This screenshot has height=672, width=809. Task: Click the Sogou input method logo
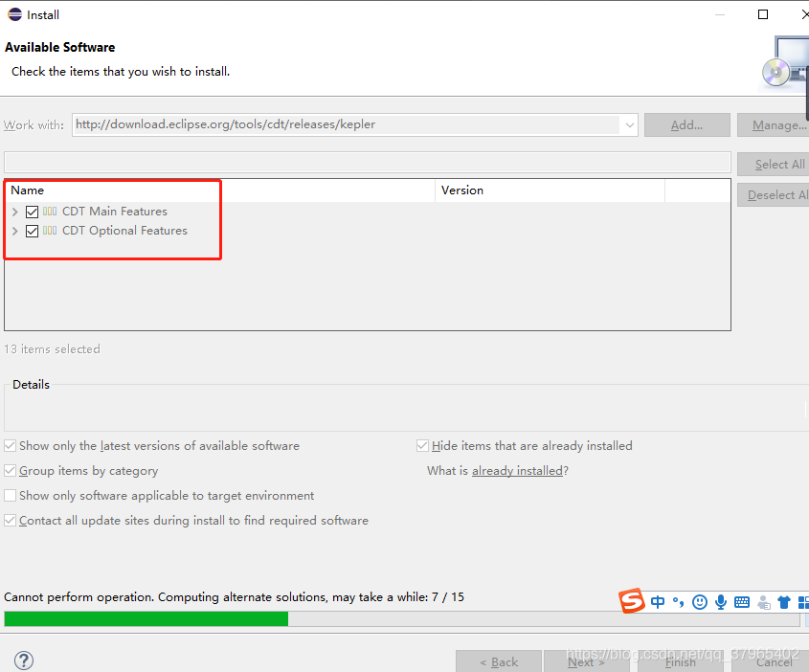point(632,601)
